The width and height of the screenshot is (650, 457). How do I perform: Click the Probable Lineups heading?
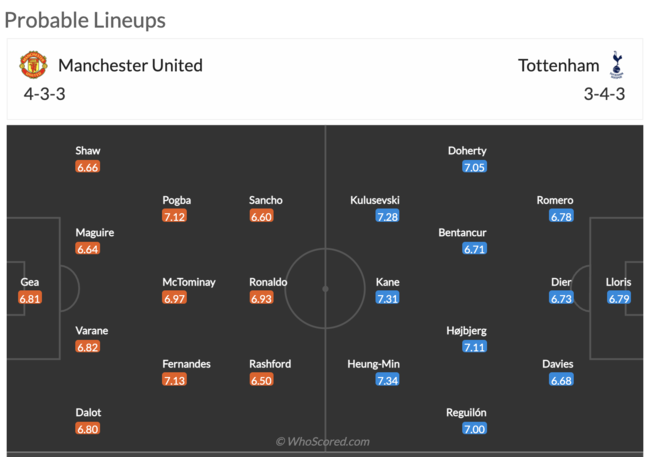point(85,19)
